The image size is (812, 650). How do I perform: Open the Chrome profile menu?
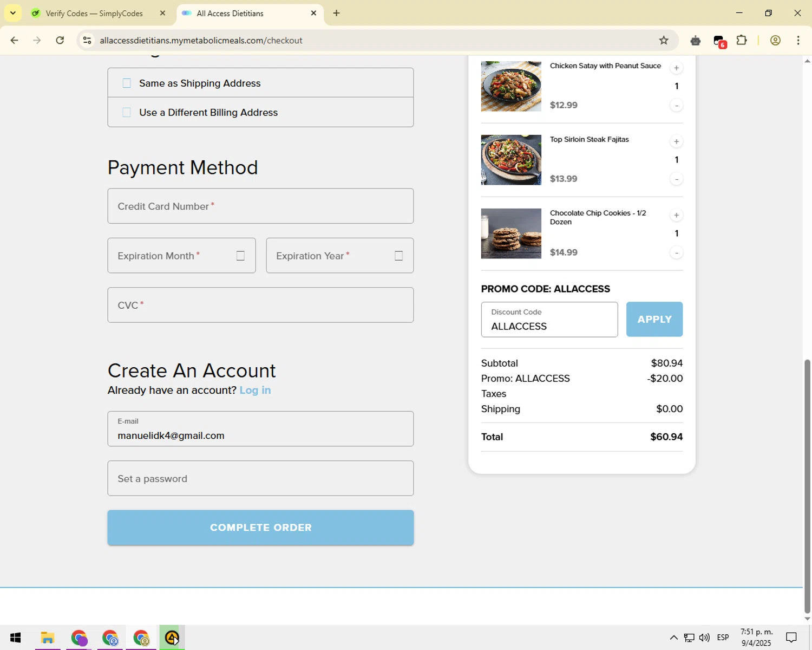pos(775,40)
